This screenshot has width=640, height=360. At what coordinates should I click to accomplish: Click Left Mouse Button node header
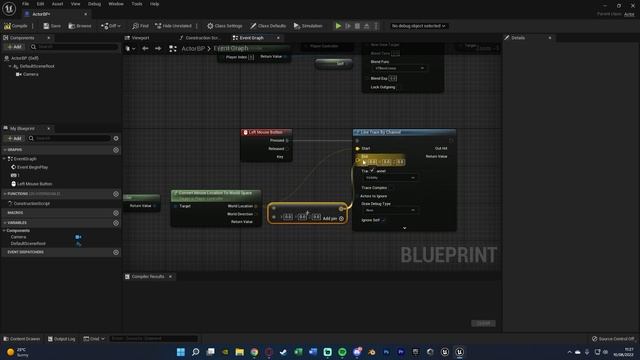point(266,132)
